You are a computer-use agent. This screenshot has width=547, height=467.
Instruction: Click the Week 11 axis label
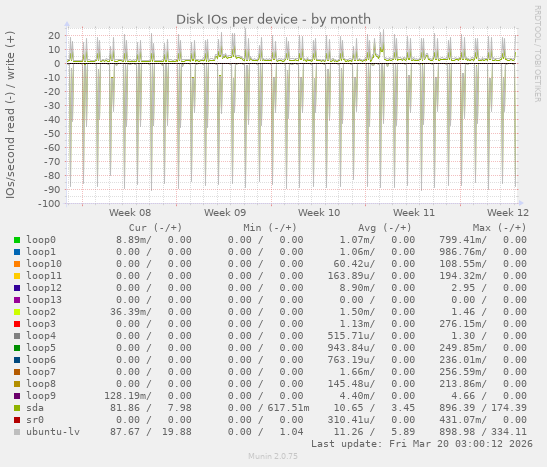(x=414, y=212)
